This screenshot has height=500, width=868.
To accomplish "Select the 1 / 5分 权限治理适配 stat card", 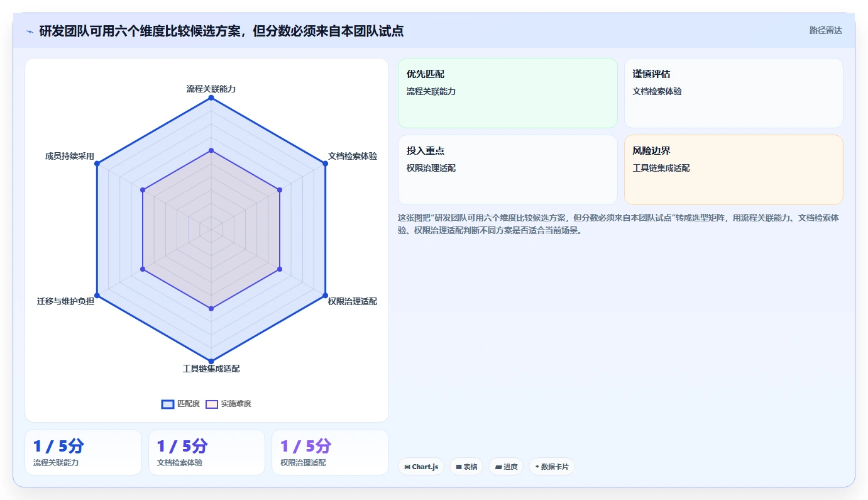I will [330, 452].
